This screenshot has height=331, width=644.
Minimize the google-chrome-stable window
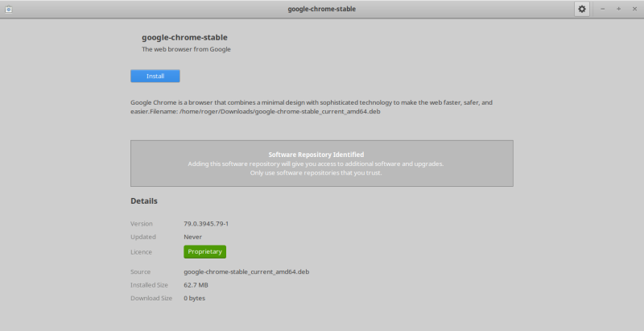[x=602, y=9]
